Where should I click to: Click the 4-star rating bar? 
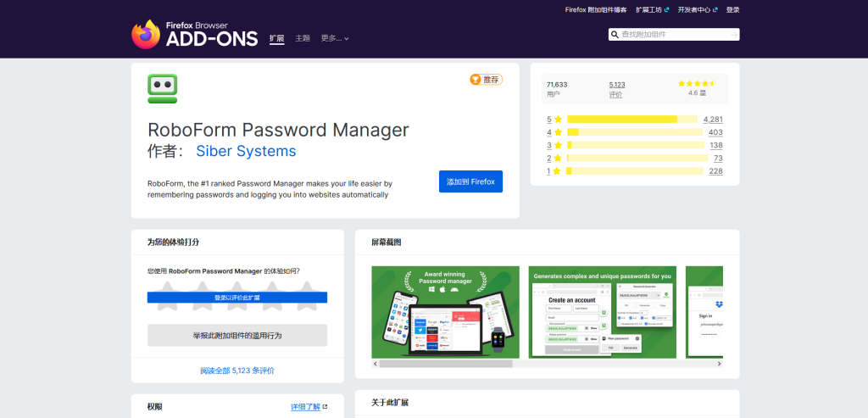click(634, 132)
